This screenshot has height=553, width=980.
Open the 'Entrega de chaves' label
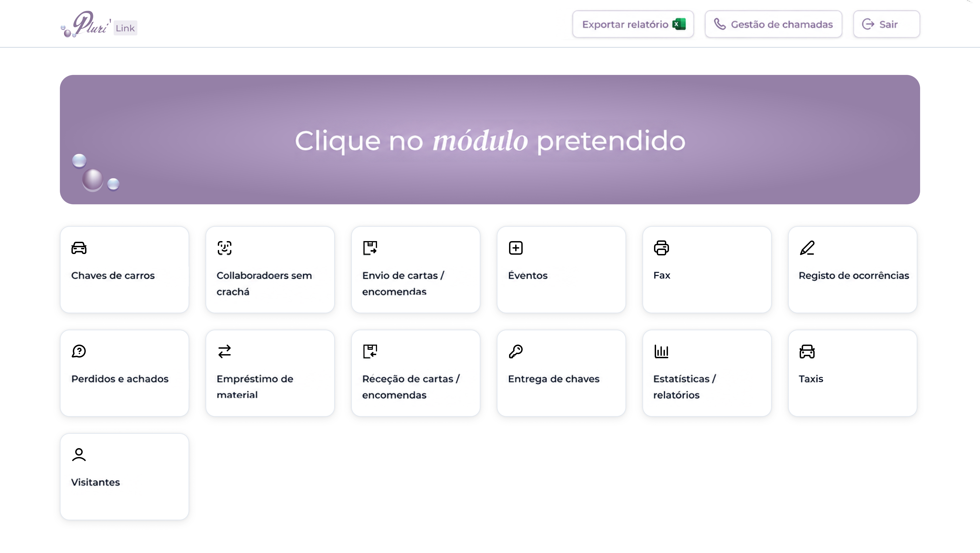[554, 379]
